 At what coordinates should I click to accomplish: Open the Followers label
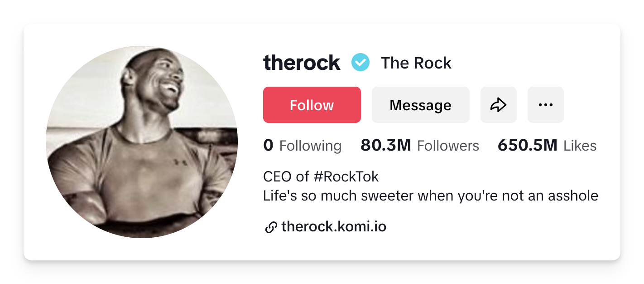click(x=447, y=146)
